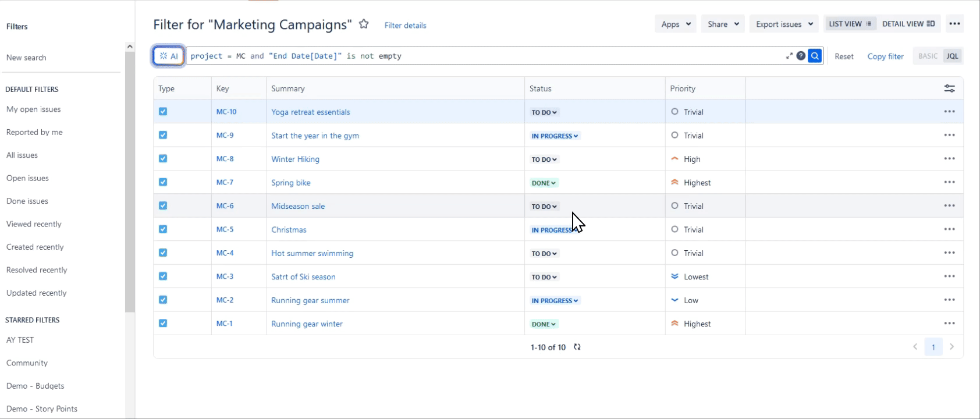
Task: Open the actions menu for MC-4 row
Action: (x=949, y=253)
